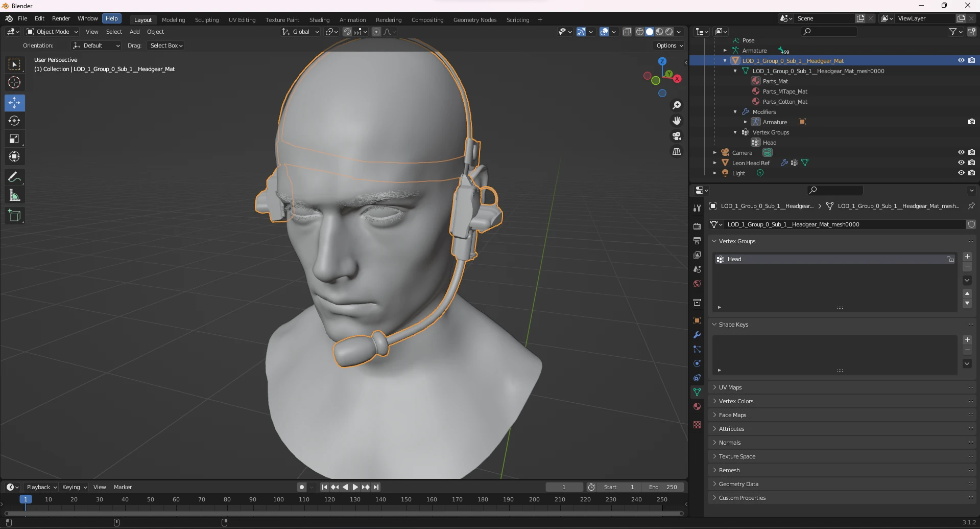Open the Object Mode dropdown
The height and width of the screenshot is (529, 980).
point(53,32)
